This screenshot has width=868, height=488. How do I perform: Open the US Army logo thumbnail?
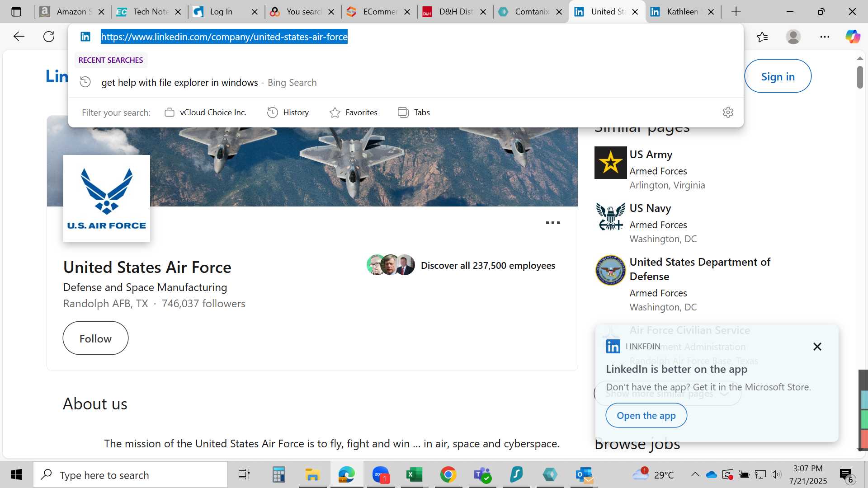coord(610,163)
